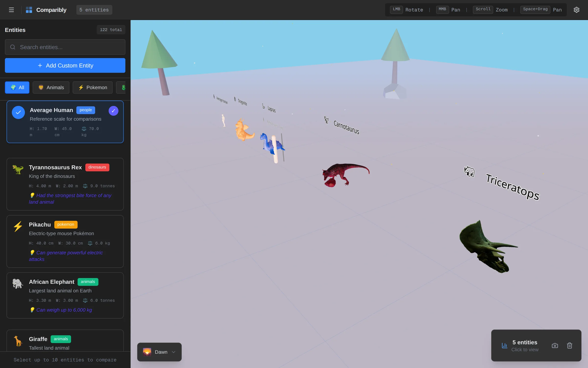The width and height of the screenshot is (588, 368).
Task: Click the Comparibly title text
Action: [x=51, y=10]
